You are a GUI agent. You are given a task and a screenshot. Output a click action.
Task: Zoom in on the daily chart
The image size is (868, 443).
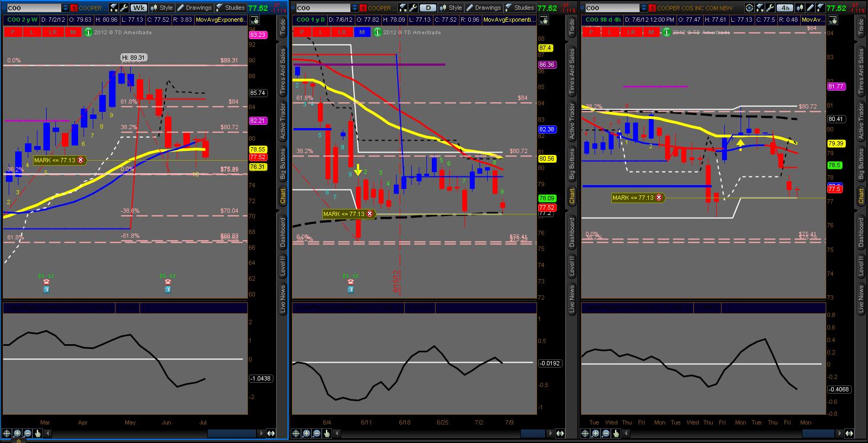coord(307,433)
